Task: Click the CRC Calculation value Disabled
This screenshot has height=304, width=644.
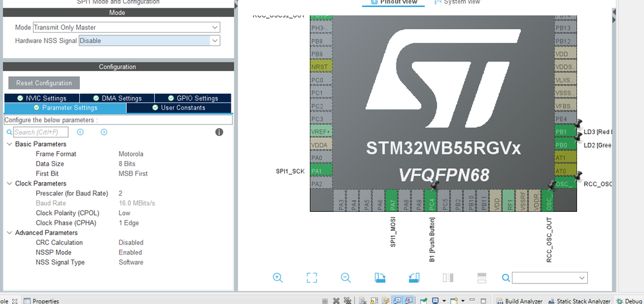Action: pos(131,242)
